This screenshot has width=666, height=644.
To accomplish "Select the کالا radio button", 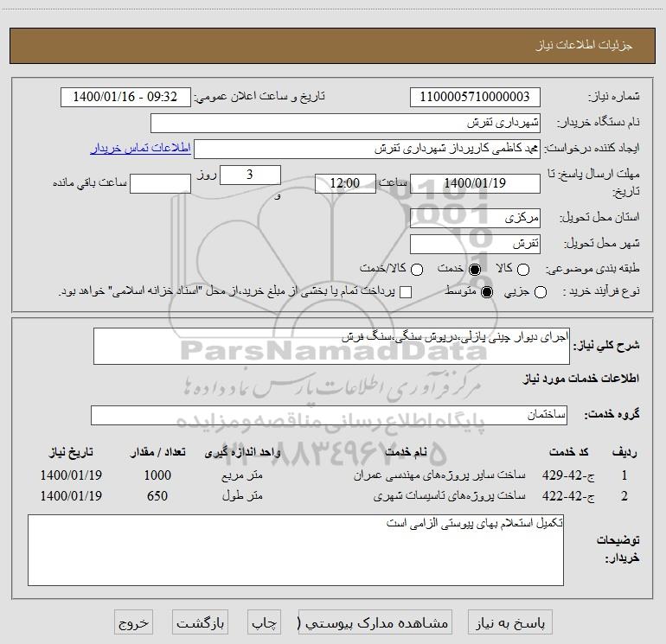I will 523,270.
